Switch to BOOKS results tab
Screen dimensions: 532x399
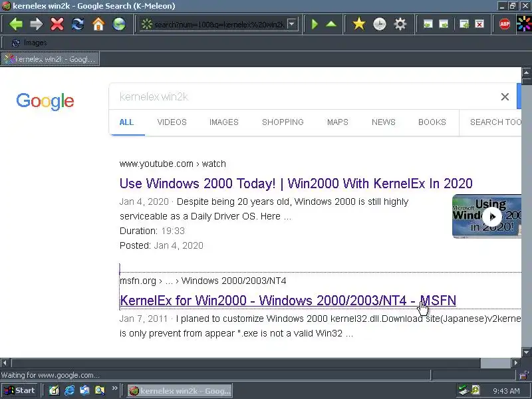click(x=432, y=122)
